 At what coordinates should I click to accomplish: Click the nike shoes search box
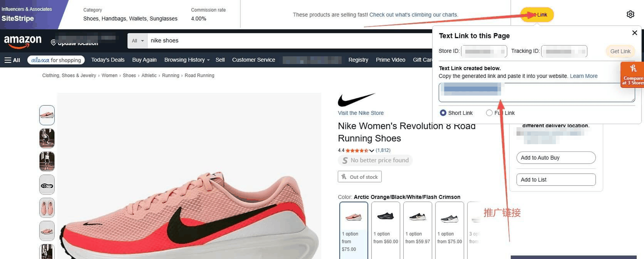(x=290, y=41)
